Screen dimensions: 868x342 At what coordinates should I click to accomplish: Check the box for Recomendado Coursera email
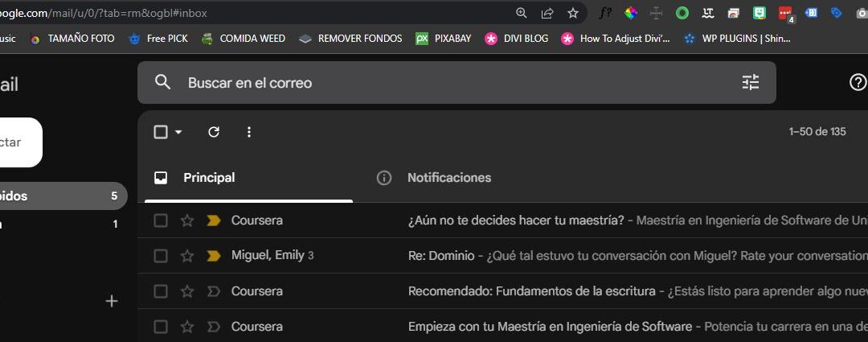tap(161, 291)
